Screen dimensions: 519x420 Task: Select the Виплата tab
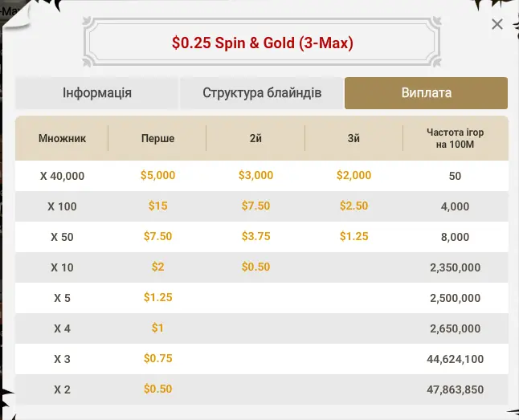426,93
